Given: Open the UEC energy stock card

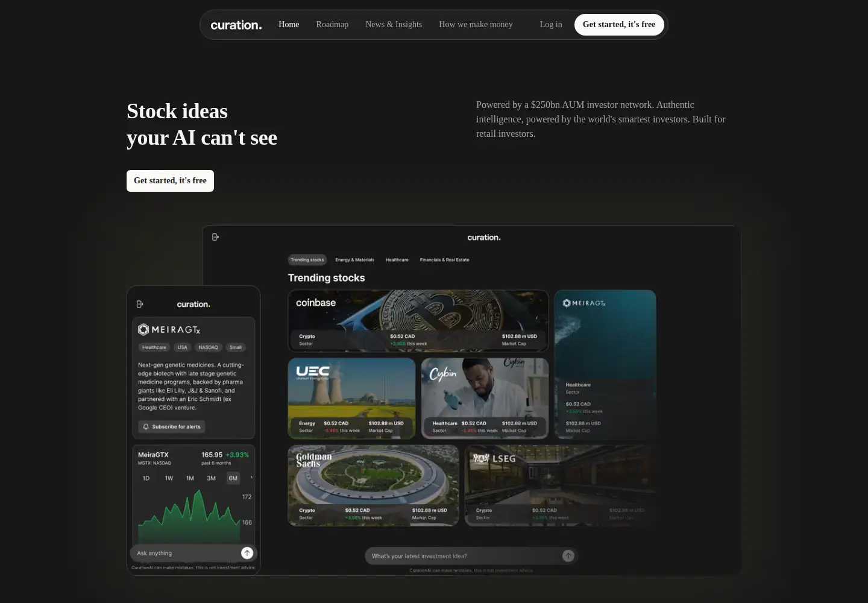Looking at the screenshot, I should (x=351, y=399).
